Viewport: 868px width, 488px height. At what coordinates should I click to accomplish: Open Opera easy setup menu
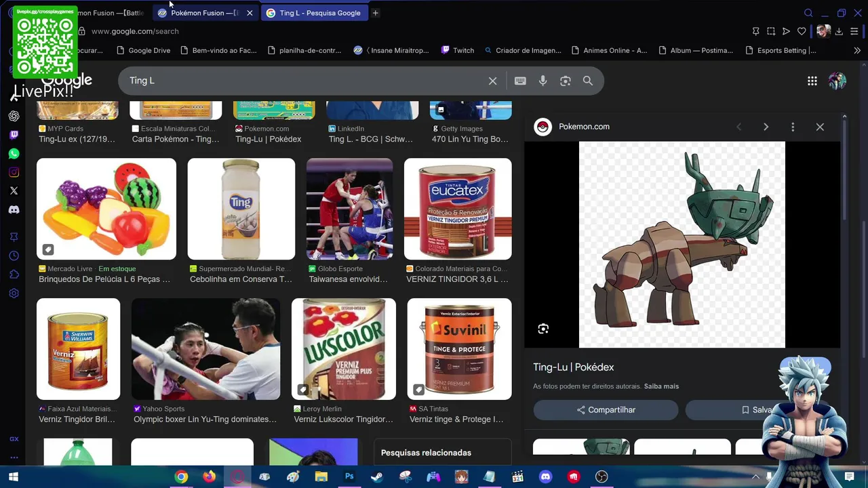tap(854, 31)
